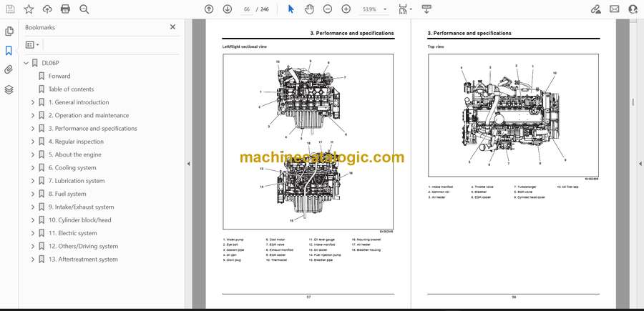The width and height of the screenshot is (644, 311).
Task: Expand 10. Cylinder block/head bookmark
Action: tap(33, 220)
